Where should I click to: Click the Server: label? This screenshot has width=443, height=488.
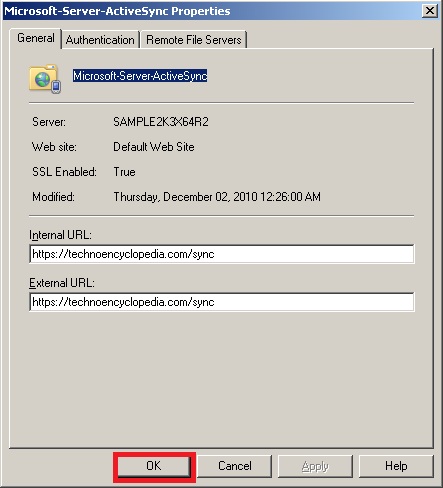click(49, 122)
